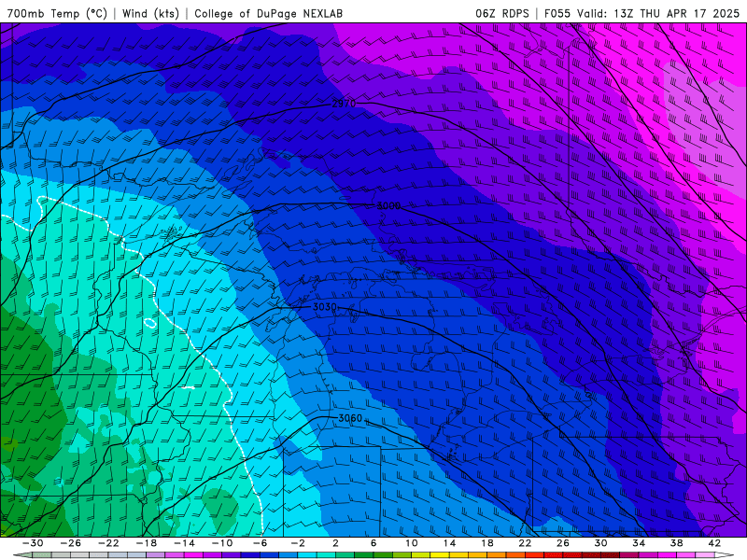Click the 3000 height contour label

(388, 205)
